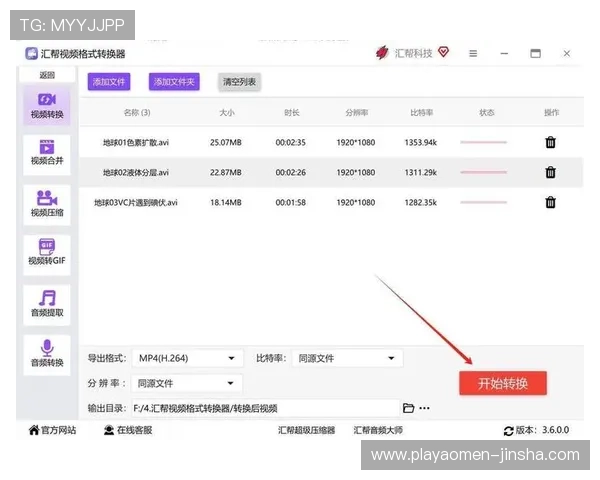Click the version 3.6.0.0 text
Image resolution: width=600 pixels, height=480 pixels.
click(x=555, y=430)
